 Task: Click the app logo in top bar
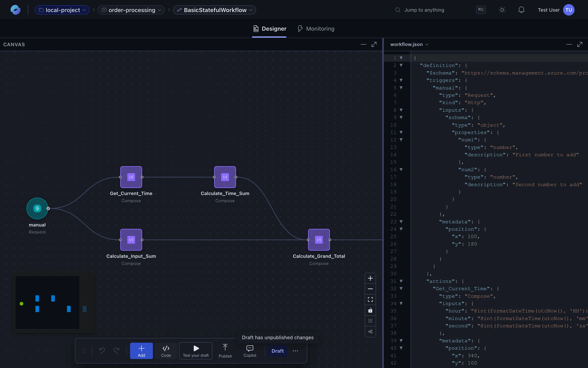(x=15, y=10)
